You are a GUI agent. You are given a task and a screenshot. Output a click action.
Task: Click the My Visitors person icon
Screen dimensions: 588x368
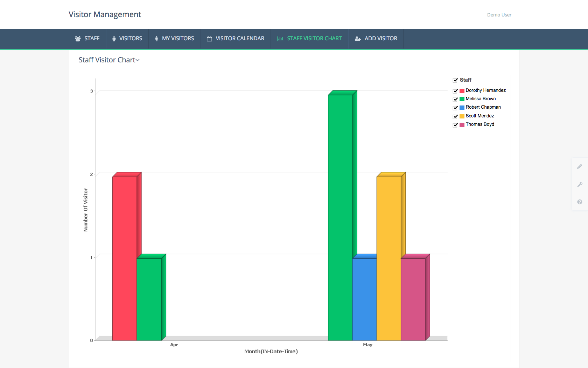pos(156,39)
